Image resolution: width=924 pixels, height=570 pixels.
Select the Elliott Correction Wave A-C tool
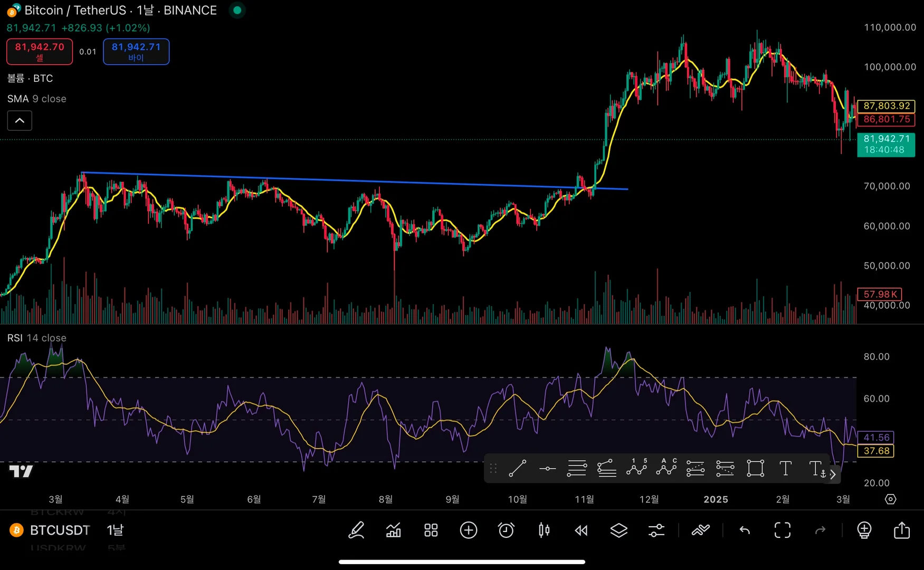pos(666,469)
